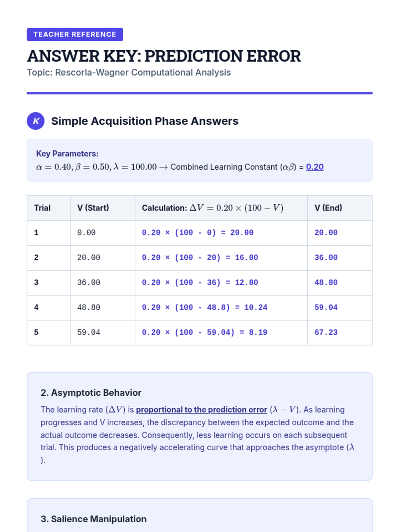Image resolution: width=399 pixels, height=532 pixels.
Task: Click the 'V (End)' column header
Action: (x=328, y=208)
